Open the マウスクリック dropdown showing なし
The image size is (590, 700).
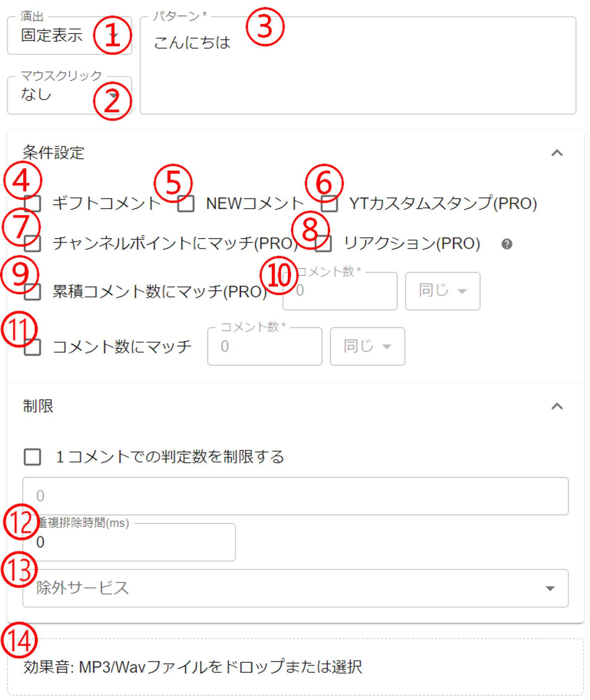tap(69, 95)
